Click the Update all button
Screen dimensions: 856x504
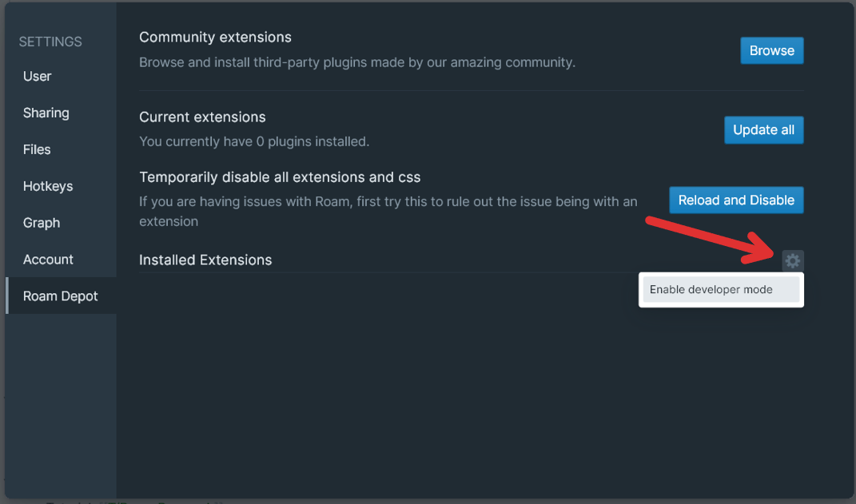[763, 130]
